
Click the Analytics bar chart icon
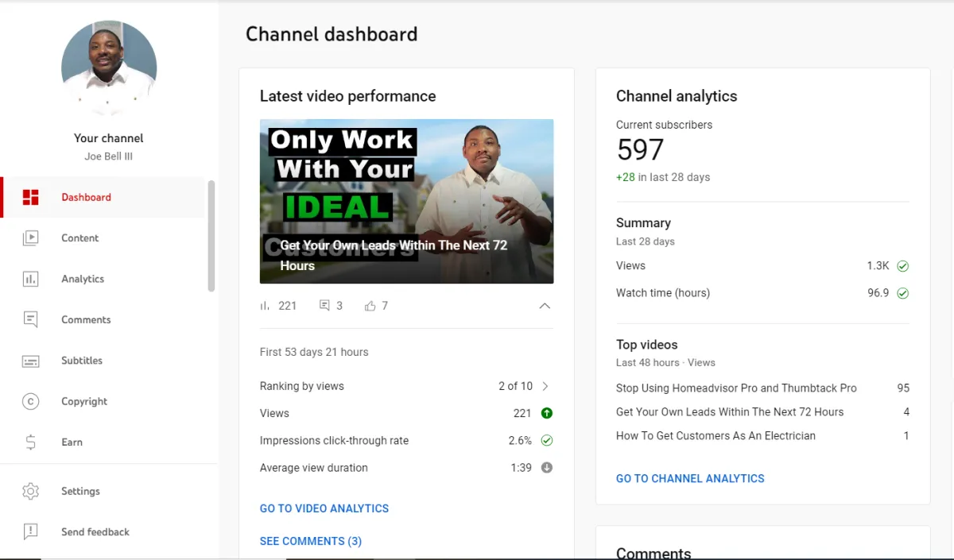(31, 279)
